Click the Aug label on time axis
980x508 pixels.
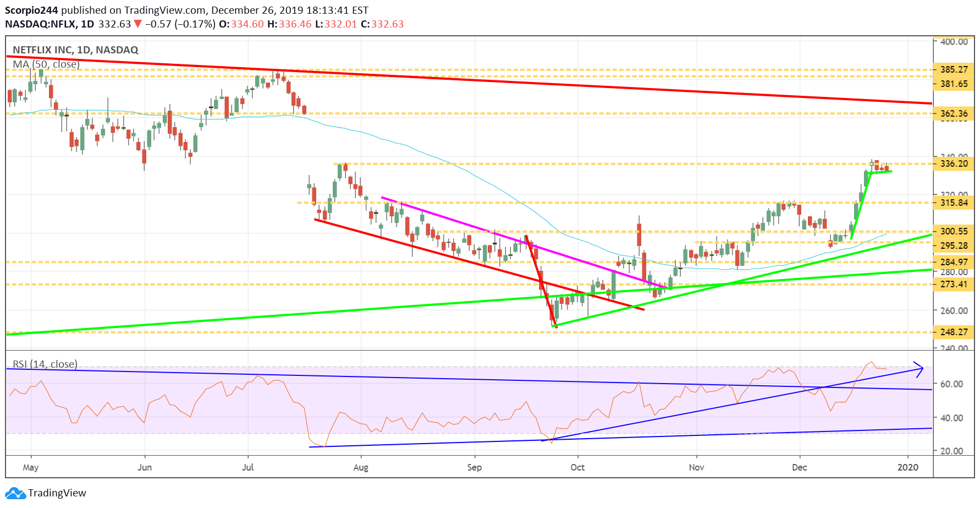(x=361, y=467)
